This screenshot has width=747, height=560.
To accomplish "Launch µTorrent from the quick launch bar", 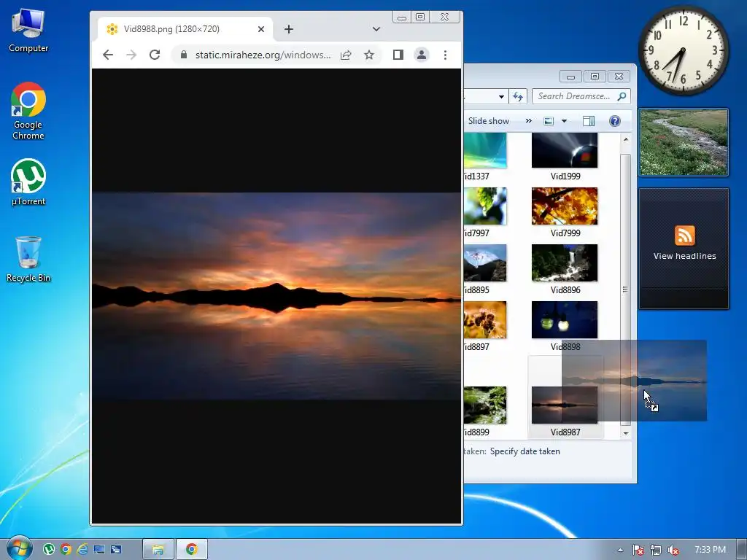I will (x=49, y=550).
